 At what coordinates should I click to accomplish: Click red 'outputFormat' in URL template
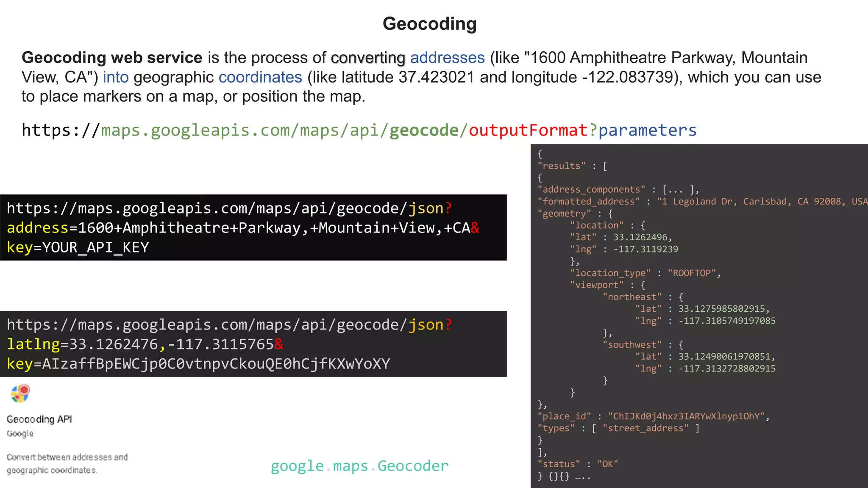(528, 130)
